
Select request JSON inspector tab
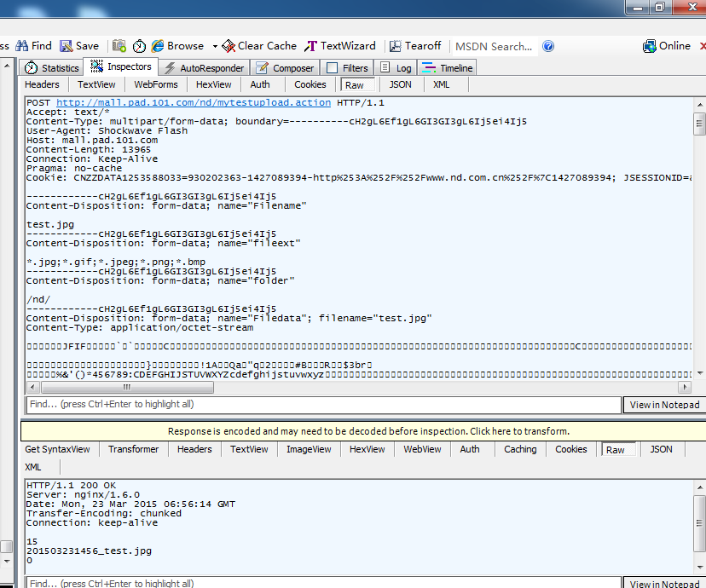click(x=400, y=84)
